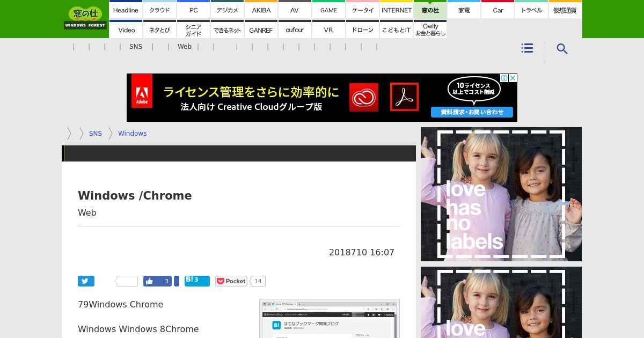
Task: Go to Owlly お金と暮らし tab
Action: pyautogui.click(x=430, y=30)
